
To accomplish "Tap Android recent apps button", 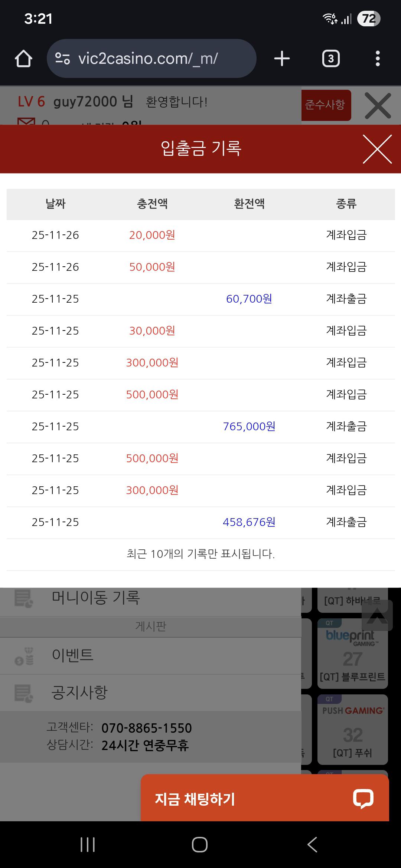I will 88,845.
